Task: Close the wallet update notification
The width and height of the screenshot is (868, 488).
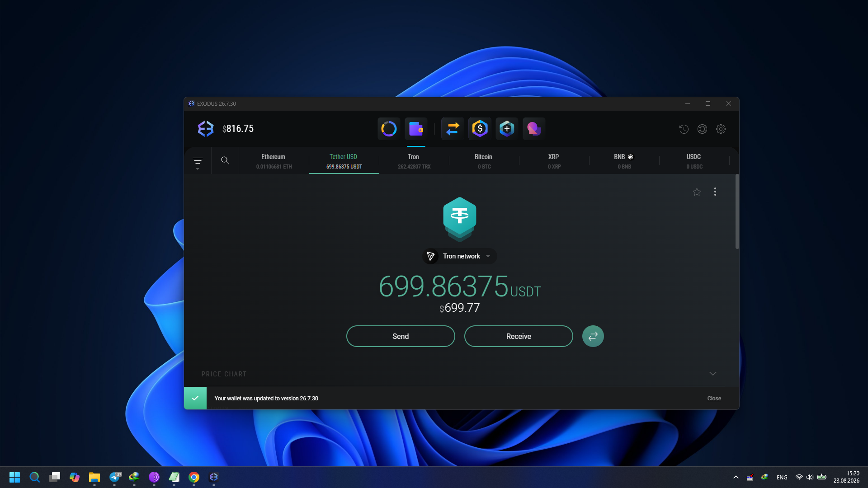Action: pos(714,398)
